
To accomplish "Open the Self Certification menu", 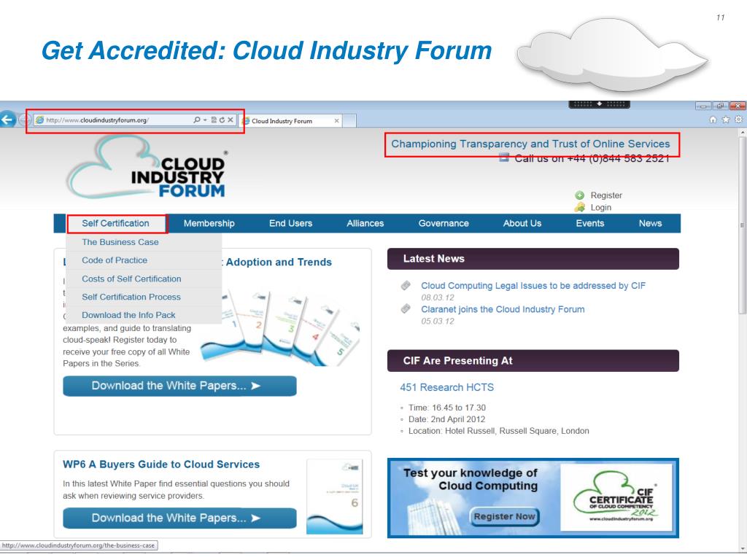I will tap(115, 223).
